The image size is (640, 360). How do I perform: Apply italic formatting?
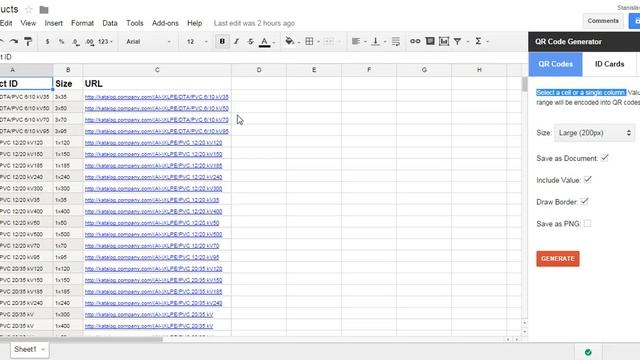pos(236,41)
